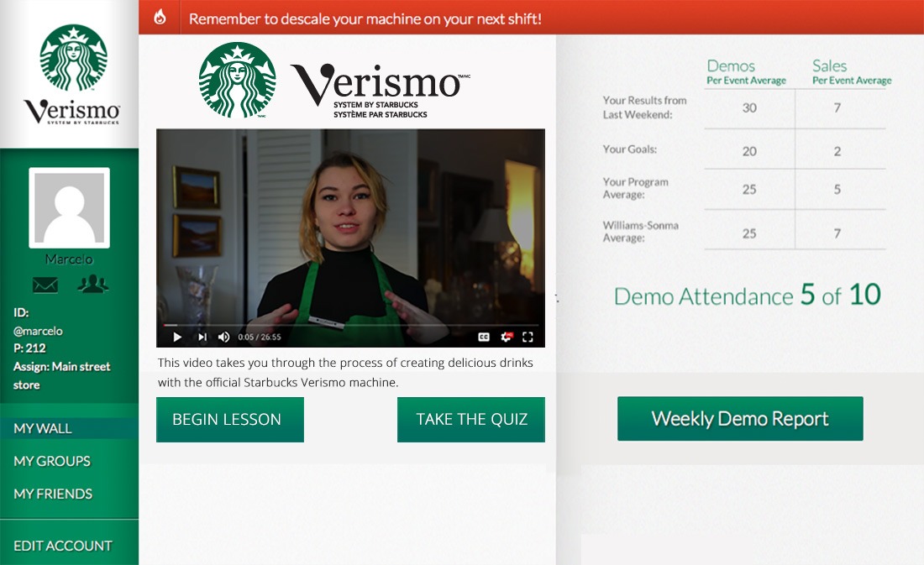Viewport: 924px width, 565px height.
Task: Open the friends group icon under Marcelo
Action: click(93, 284)
